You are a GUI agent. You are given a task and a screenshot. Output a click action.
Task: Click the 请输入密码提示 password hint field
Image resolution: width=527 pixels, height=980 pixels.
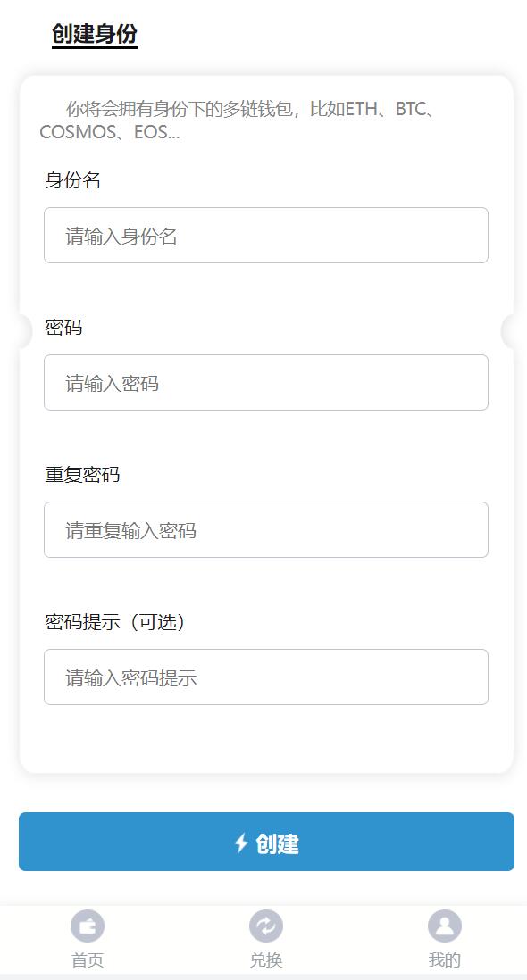click(266, 677)
